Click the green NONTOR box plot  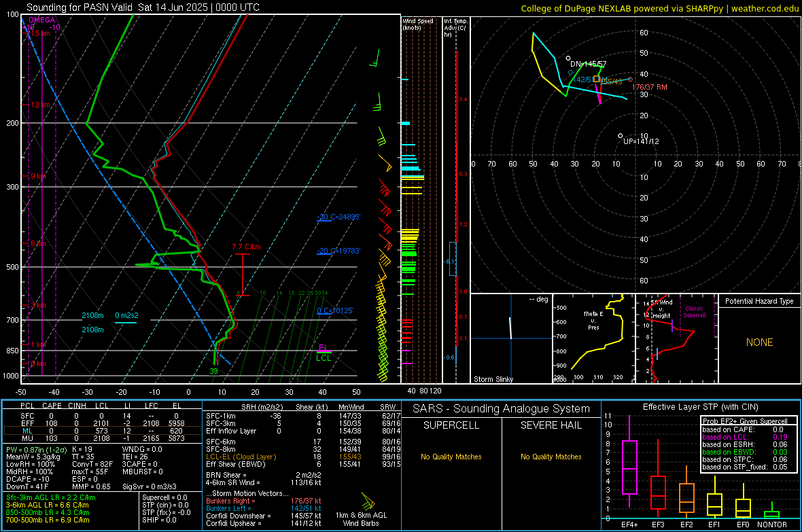[771, 512]
